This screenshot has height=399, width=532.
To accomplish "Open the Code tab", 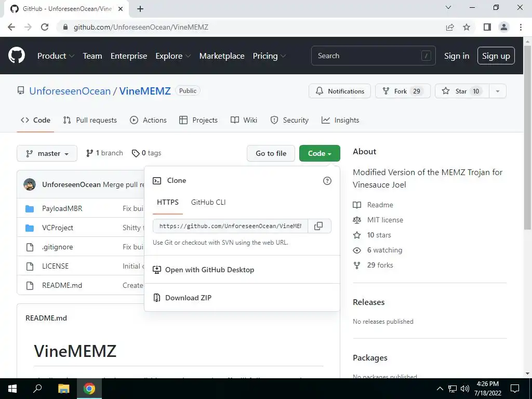I will (35, 120).
